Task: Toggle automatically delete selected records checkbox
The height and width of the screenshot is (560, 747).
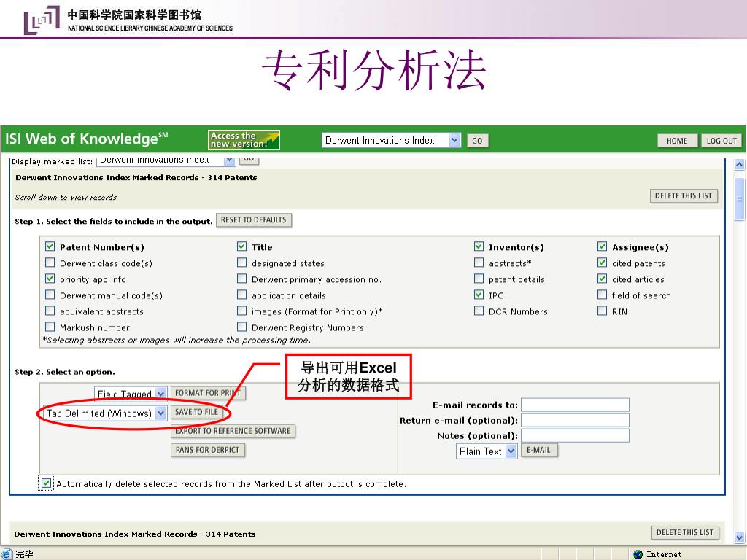Action: pos(46,483)
